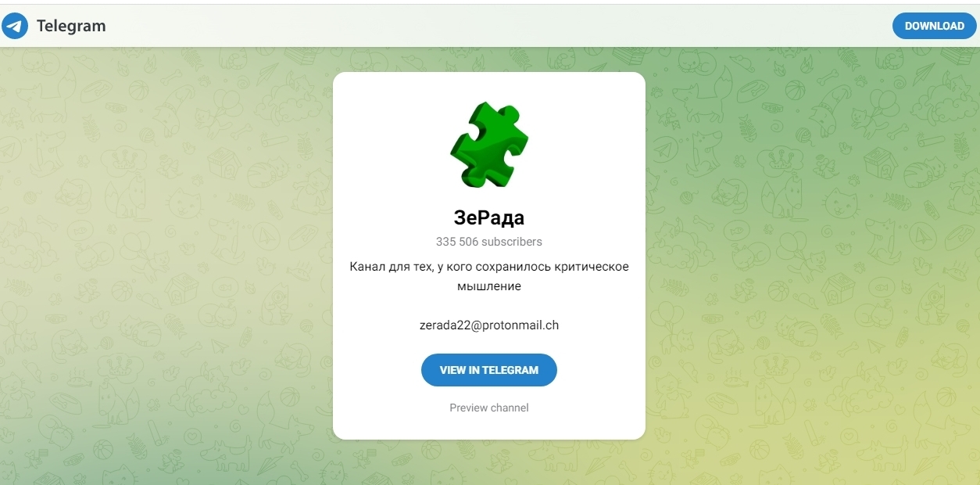The height and width of the screenshot is (485, 980).
Task: Click the ЗеРада channel title
Action: (489, 217)
